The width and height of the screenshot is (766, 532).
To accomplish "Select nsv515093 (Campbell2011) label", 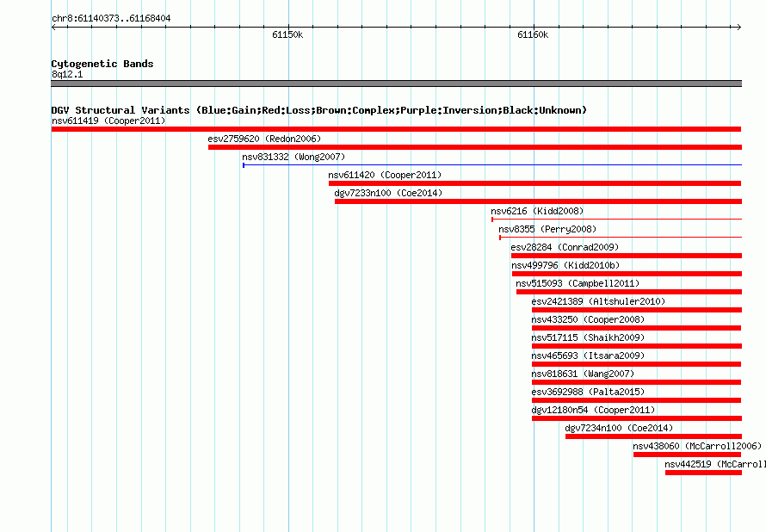I will pyautogui.click(x=578, y=283).
